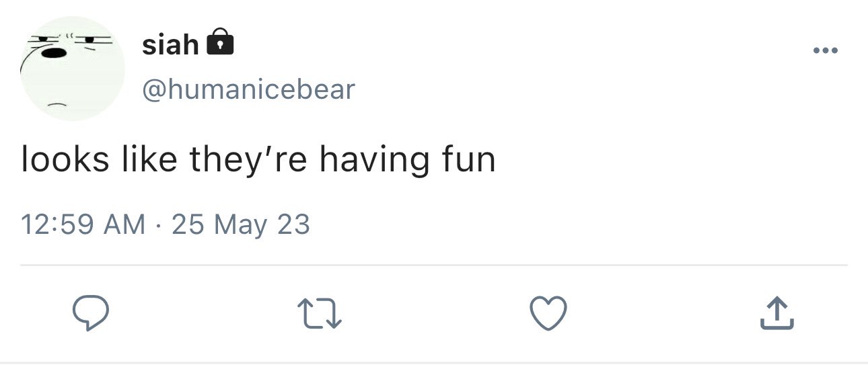Open the reply speech bubble icon
Screen dimensions: 868x375
(x=90, y=314)
